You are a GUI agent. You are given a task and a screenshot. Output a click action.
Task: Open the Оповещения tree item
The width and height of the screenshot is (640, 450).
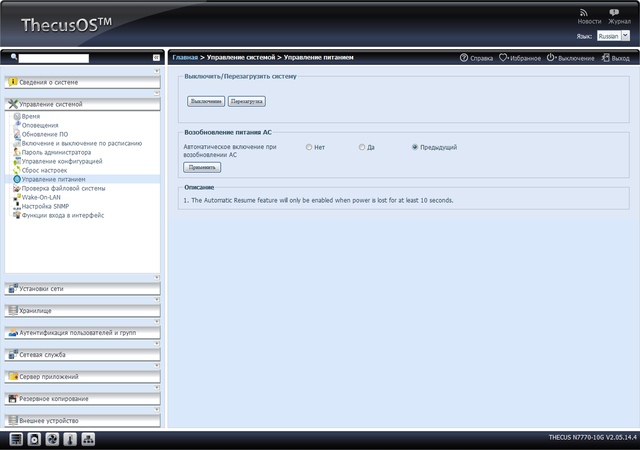coord(40,125)
